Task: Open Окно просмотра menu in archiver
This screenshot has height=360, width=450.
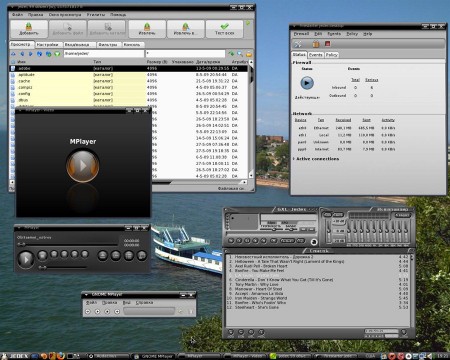Action: tap(65, 15)
